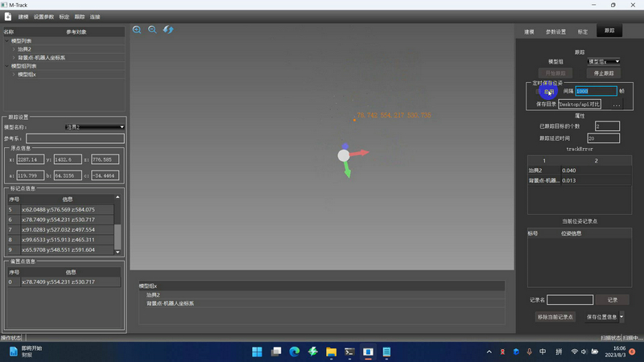Click the 记录 button
This screenshot has width=644, height=362.
click(613, 300)
